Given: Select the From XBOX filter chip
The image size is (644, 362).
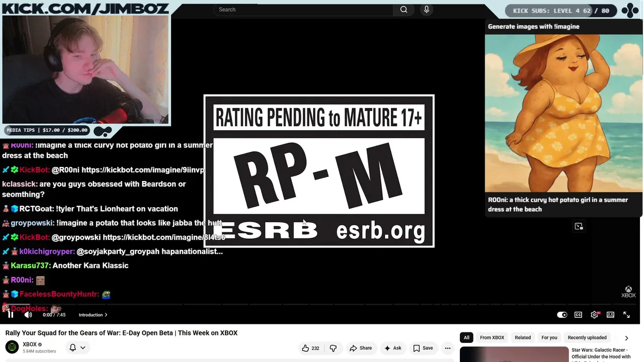Looking at the screenshot, I should [492, 338].
